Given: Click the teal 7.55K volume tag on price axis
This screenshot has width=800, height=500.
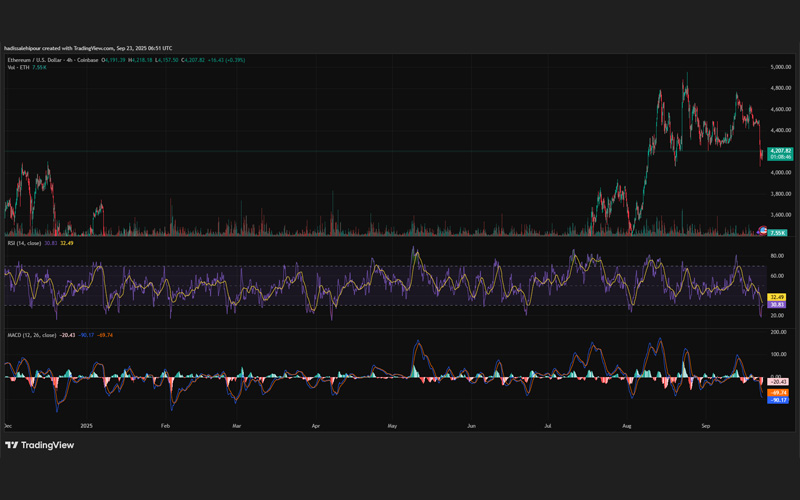Looking at the screenshot, I should coord(778,233).
